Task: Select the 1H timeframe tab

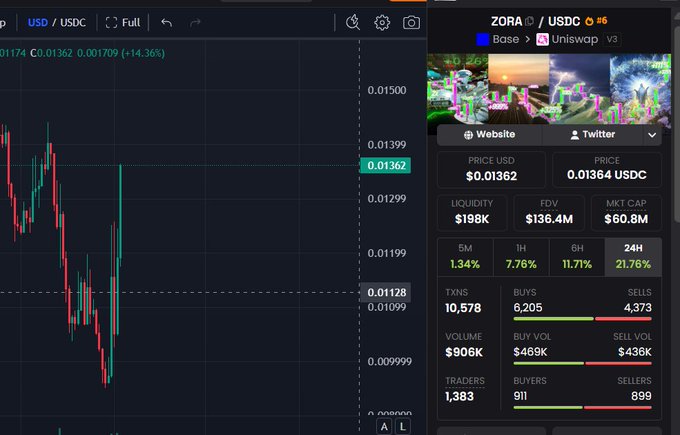Action: 521,257
